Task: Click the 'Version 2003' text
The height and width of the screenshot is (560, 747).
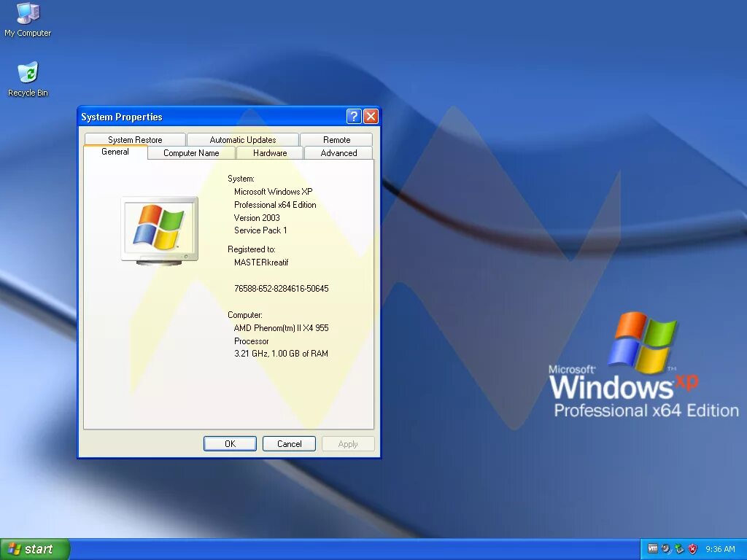Action: click(257, 217)
